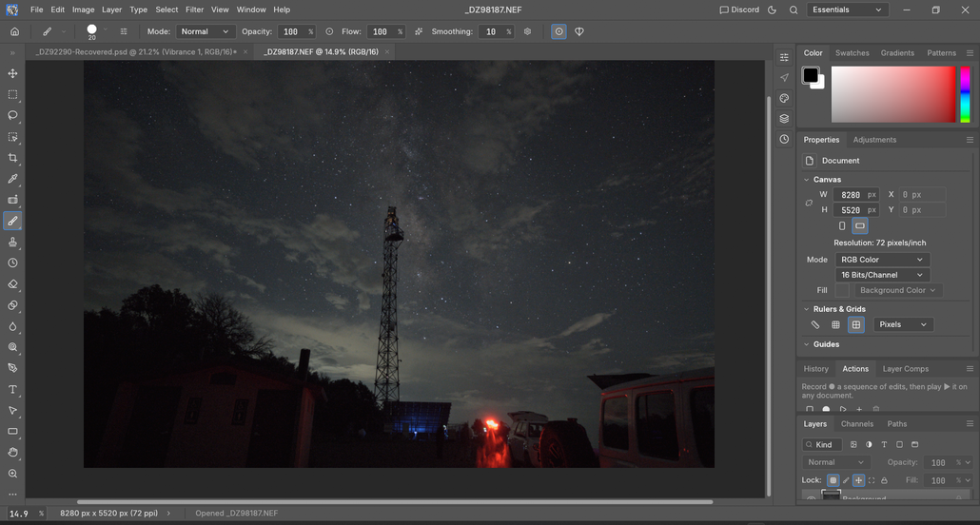Open the Essentials workspace dropdown

[x=848, y=10]
